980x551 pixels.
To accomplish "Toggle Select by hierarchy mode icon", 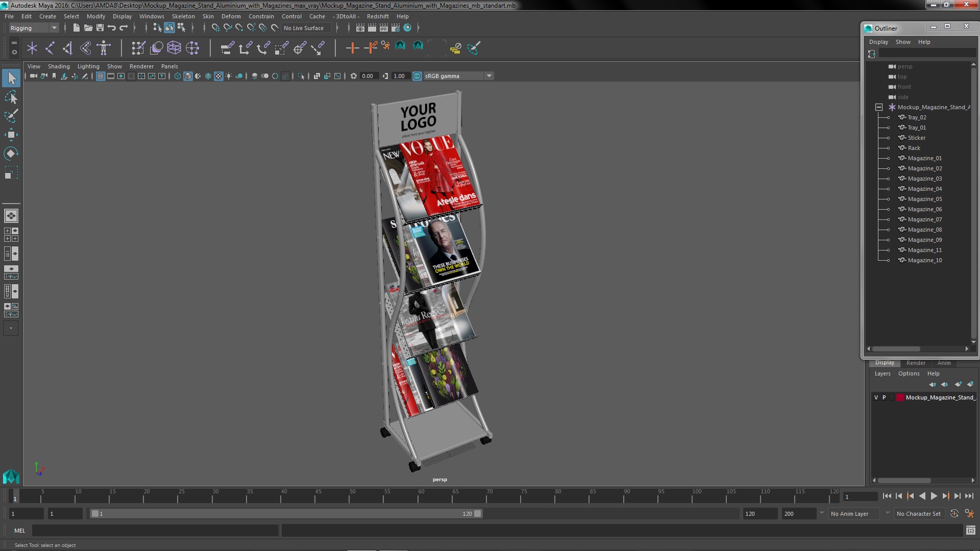I will point(157,28).
